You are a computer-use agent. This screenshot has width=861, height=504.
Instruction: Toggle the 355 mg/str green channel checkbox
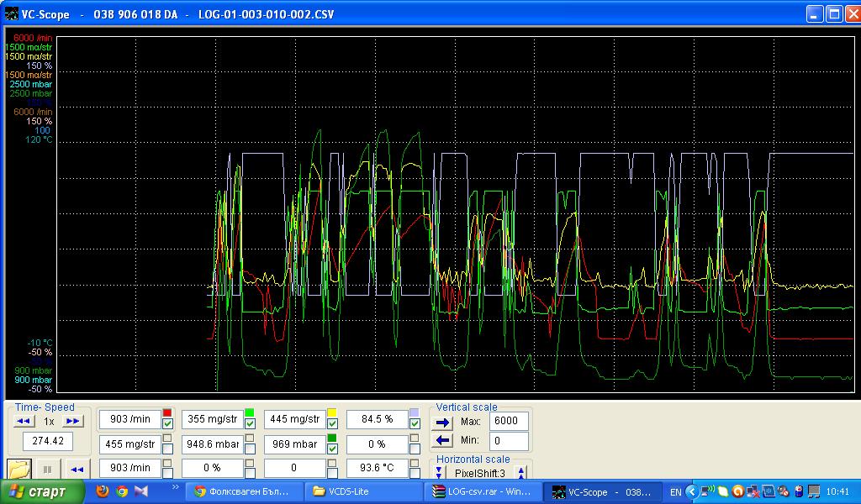tap(250, 424)
